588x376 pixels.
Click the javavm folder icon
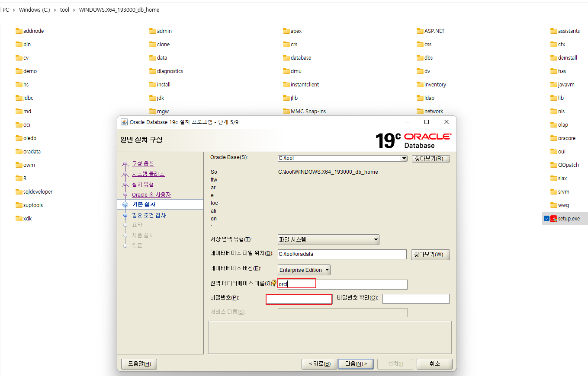(x=554, y=85)
